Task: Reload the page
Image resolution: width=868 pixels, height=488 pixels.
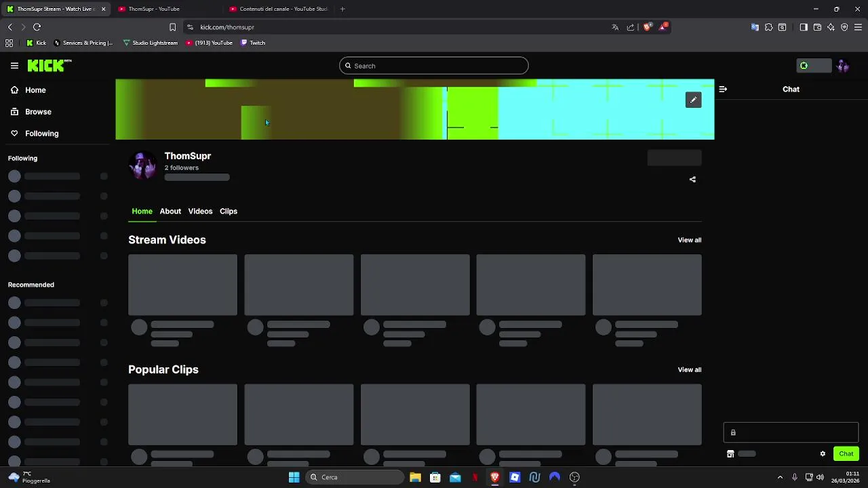Action: pyautogui.click(x=37, y=27)
